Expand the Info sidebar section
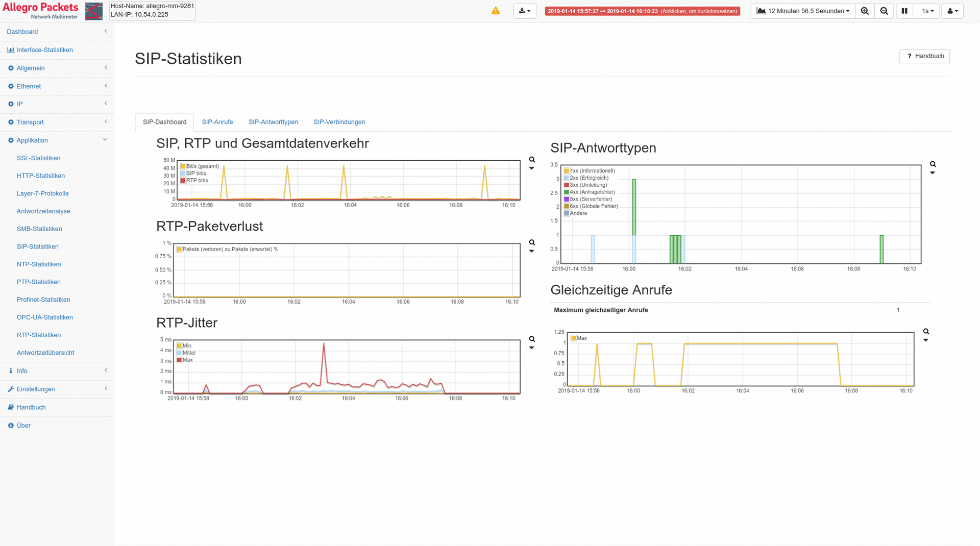 pyautogui.click(x=57, y=371)
